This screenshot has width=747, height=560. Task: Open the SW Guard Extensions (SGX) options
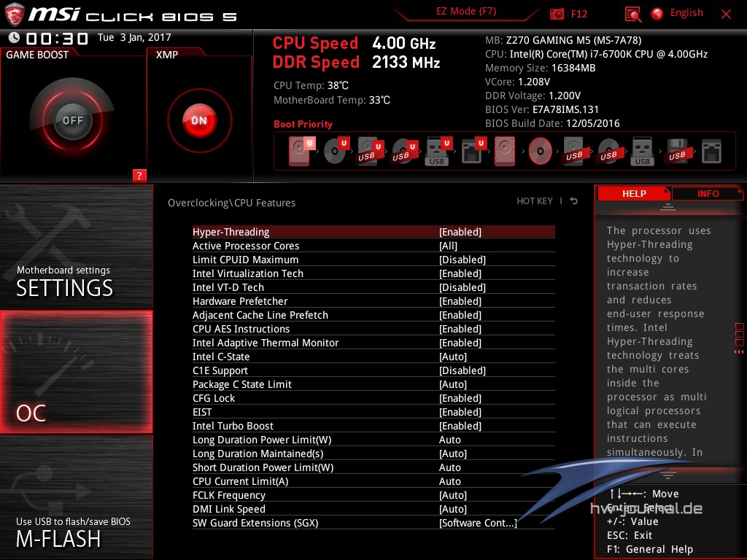(478, 523)
